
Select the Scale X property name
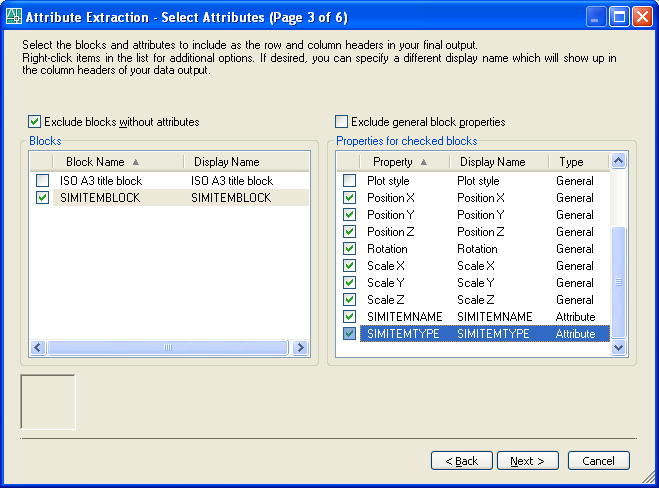(x=386, y=266)
